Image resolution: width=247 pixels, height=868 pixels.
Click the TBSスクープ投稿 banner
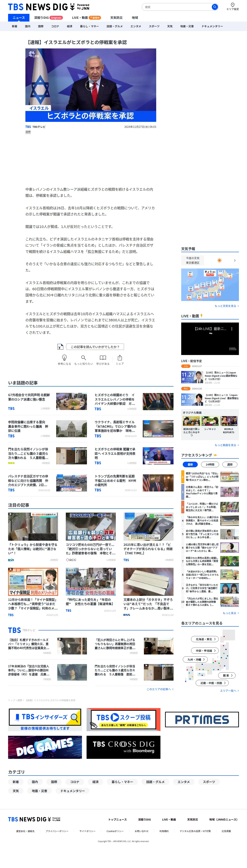pyautogui.click(x=123, y=719)
